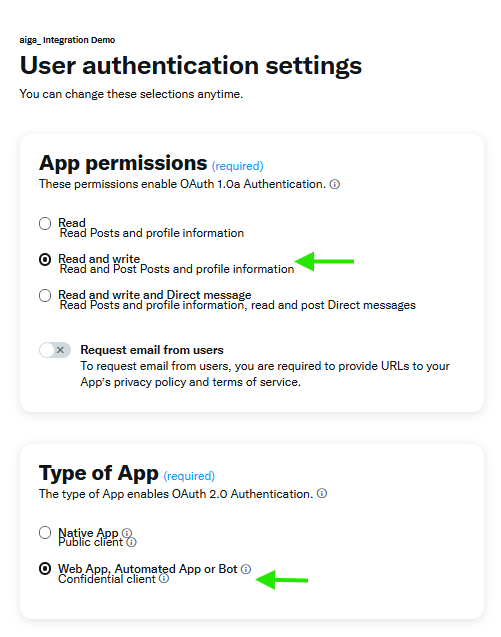Choose Read and write and Direct message radio
Screen dimensions: 501x637
tap(45, 295)
